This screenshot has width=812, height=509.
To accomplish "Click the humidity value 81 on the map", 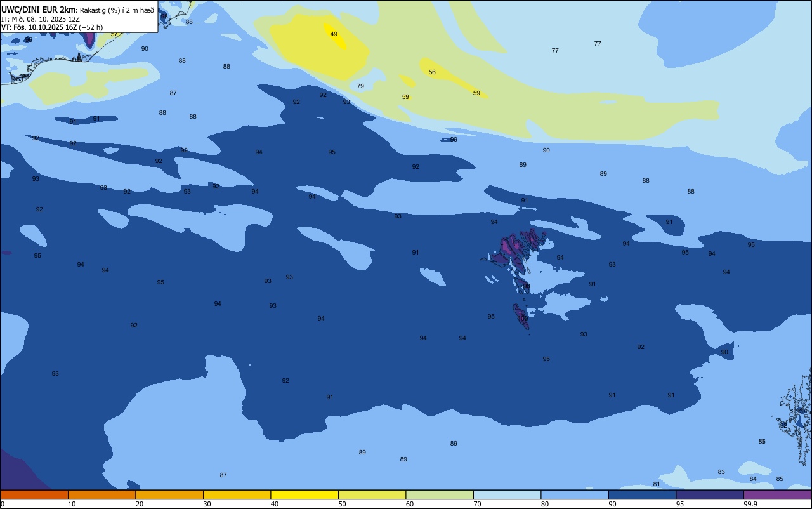I will pyautogui.click(x=657, y=484).
